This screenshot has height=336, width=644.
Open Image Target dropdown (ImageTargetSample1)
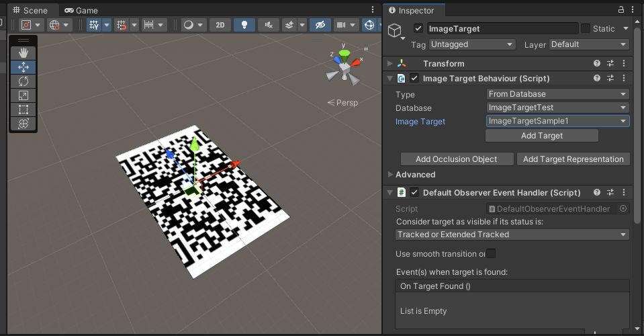pyautogui.click(x=558, y=121)
